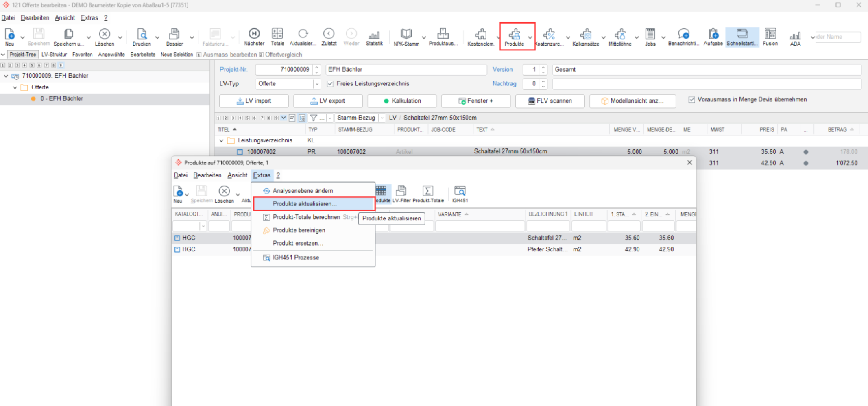Click the Projekt-Nr. input field
Viewport: 868px width, 406px height.
[x=284, y=70]
